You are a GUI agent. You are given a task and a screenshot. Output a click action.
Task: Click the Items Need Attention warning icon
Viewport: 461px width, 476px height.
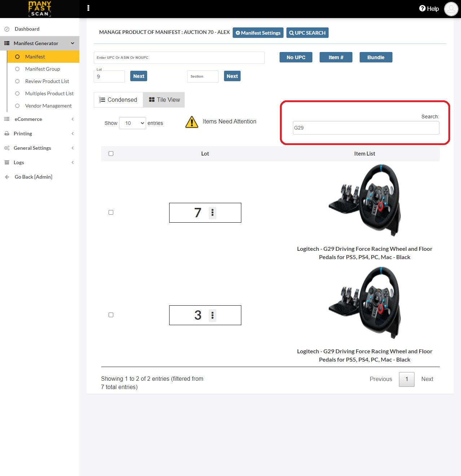192,122
